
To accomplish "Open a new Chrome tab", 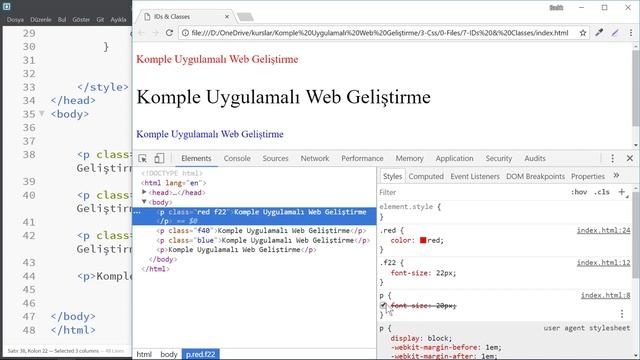I will [x=245, y=17].
